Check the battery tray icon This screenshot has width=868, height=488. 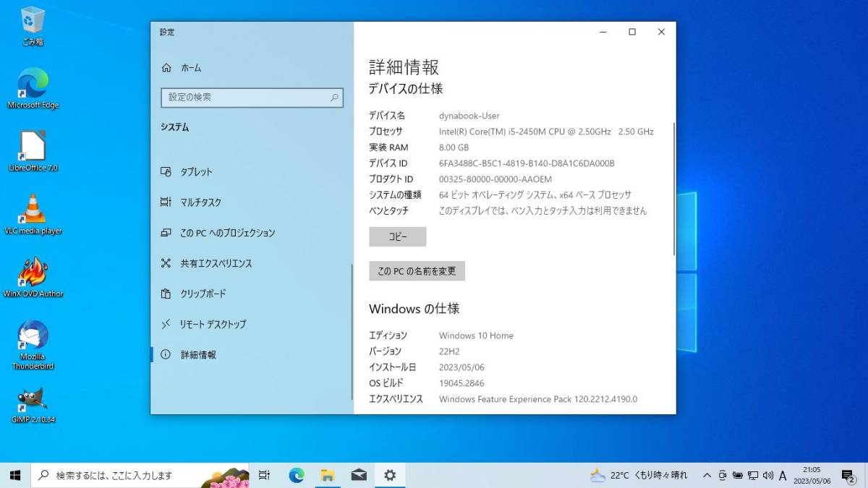(738, 475)
